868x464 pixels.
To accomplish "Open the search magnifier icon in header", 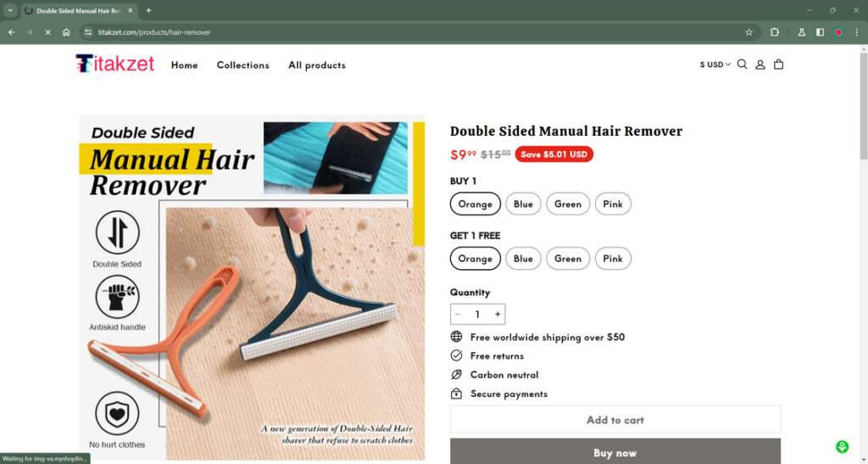I will tap(742, 64).
